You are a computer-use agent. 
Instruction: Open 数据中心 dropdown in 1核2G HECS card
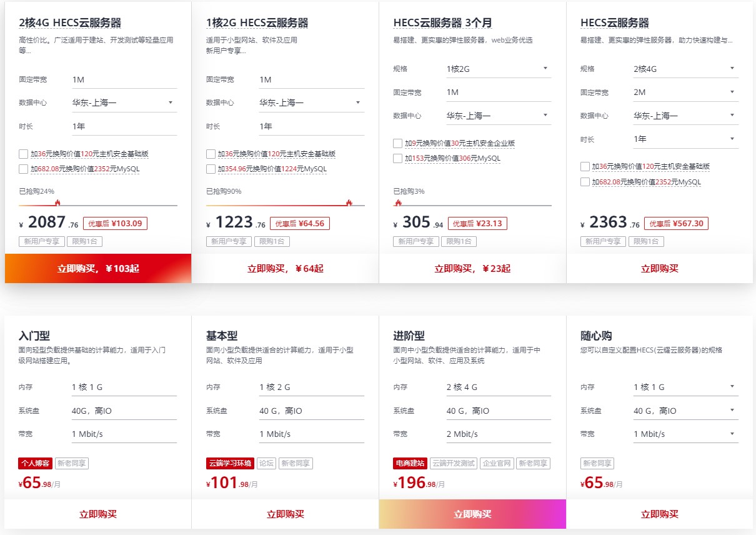312,102
